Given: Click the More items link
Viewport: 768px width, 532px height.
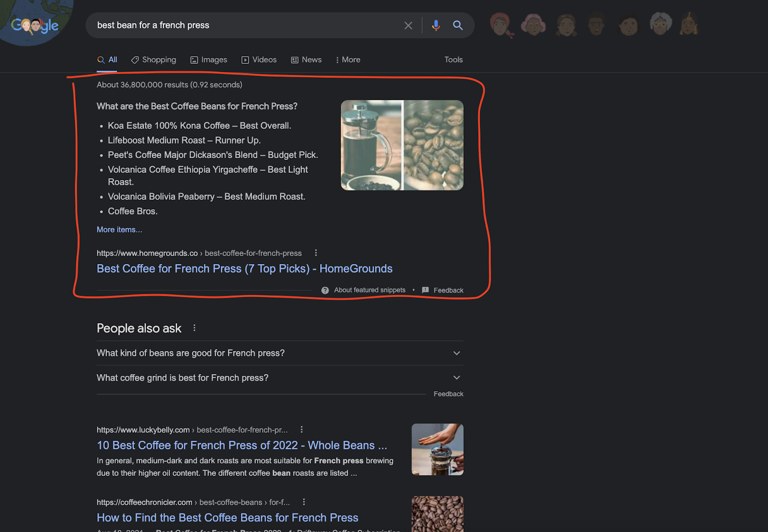Looking at the screenshot, I should click(x=120, y=230).
